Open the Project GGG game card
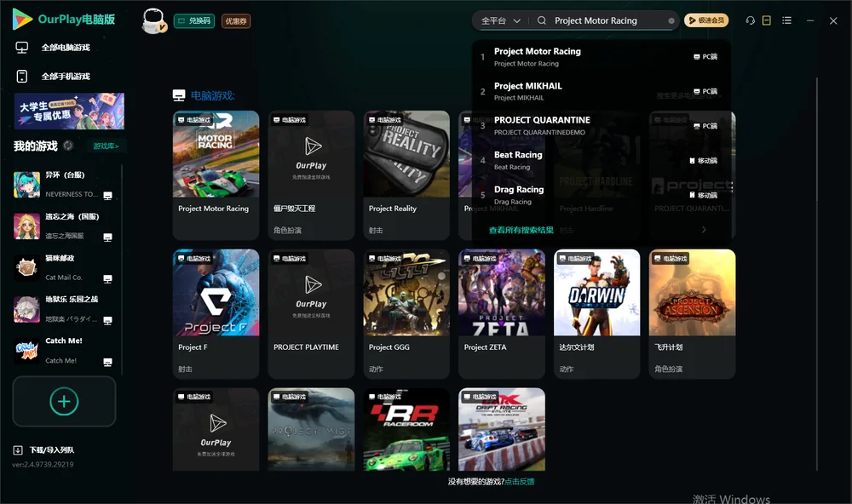 coord(406,314)
